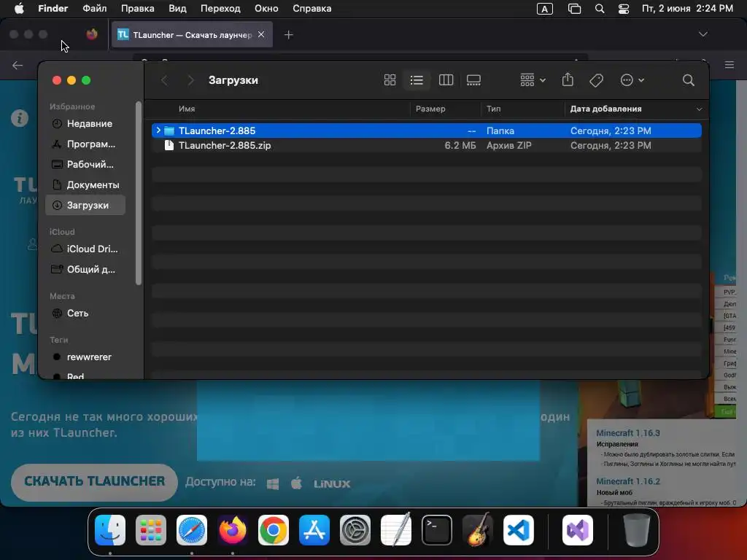Switch Finder to column view
Screen dimensions: 747x560
click(x=446, y=80)
